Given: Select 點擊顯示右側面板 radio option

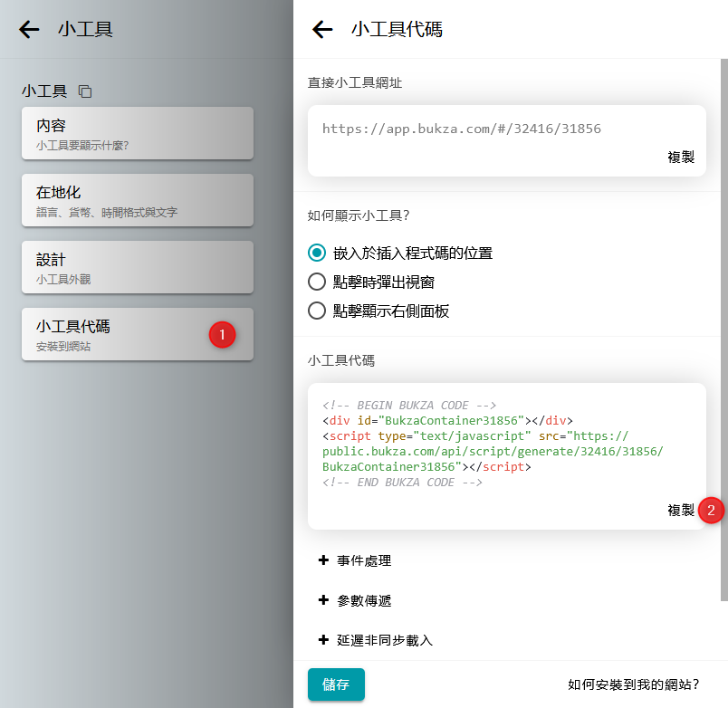Looking at the screenshot, I should point(317,311).
